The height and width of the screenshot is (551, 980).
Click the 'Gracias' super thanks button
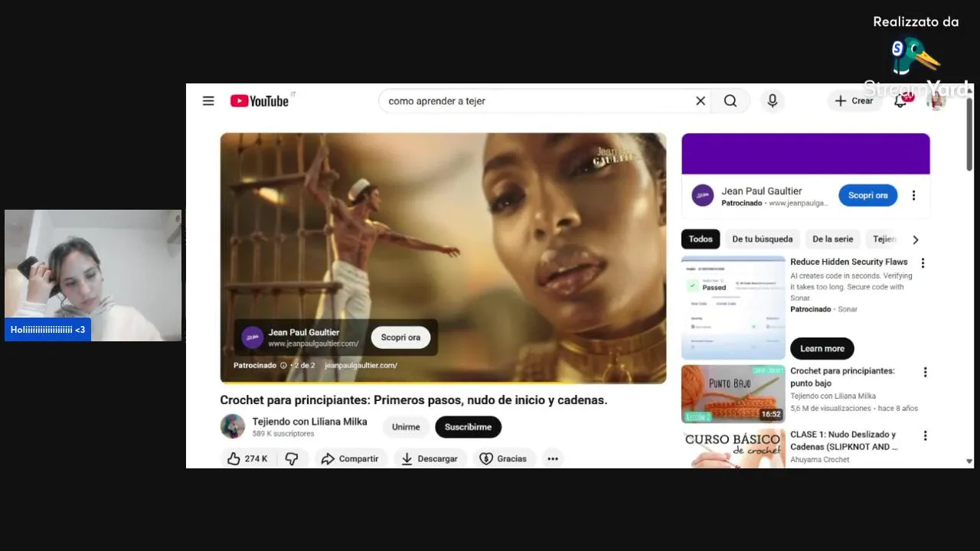pyautogui.click(x=503, y=458)
